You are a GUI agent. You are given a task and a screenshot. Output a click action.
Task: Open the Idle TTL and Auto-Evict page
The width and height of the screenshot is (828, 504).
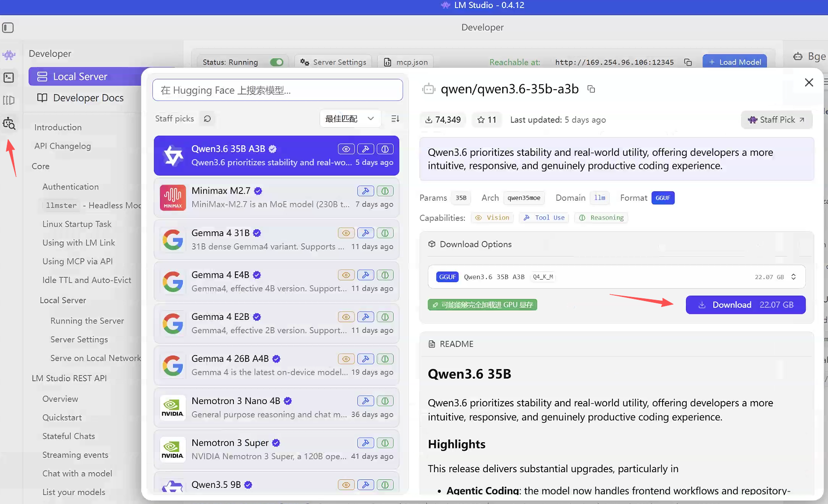pyautogui.click(x=87, y=280)
